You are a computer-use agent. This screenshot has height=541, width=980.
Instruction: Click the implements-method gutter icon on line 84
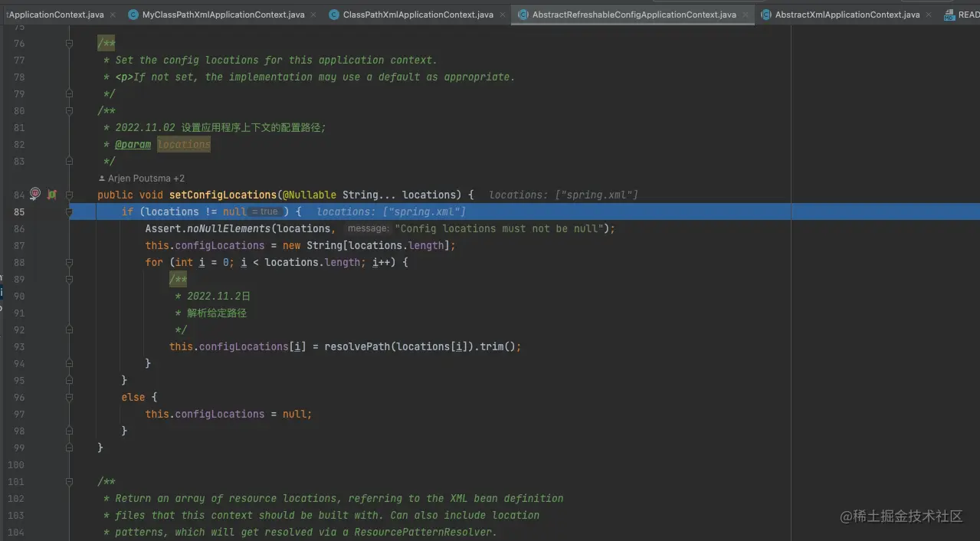coord(52,195)
